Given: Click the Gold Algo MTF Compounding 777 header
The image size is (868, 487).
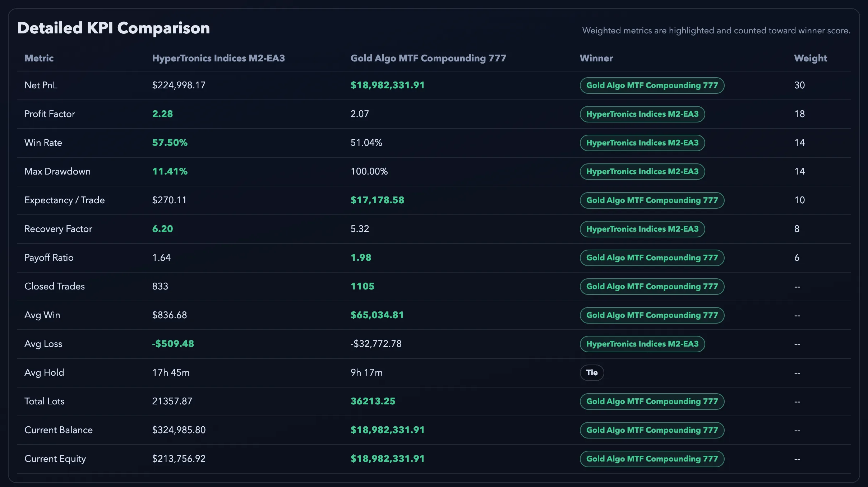Looking at the screenshot, I should (x=428, y=58).
